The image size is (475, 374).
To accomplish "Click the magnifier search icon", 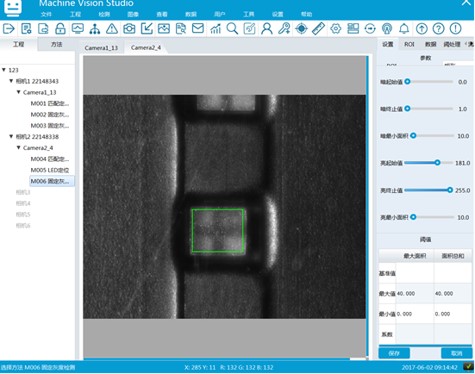I will point(232,29).
